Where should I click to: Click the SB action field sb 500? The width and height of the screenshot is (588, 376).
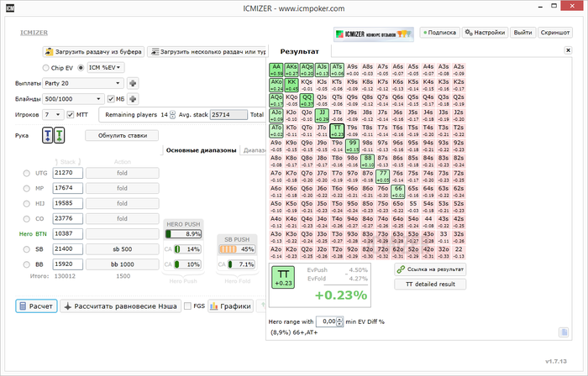(123, 249)
